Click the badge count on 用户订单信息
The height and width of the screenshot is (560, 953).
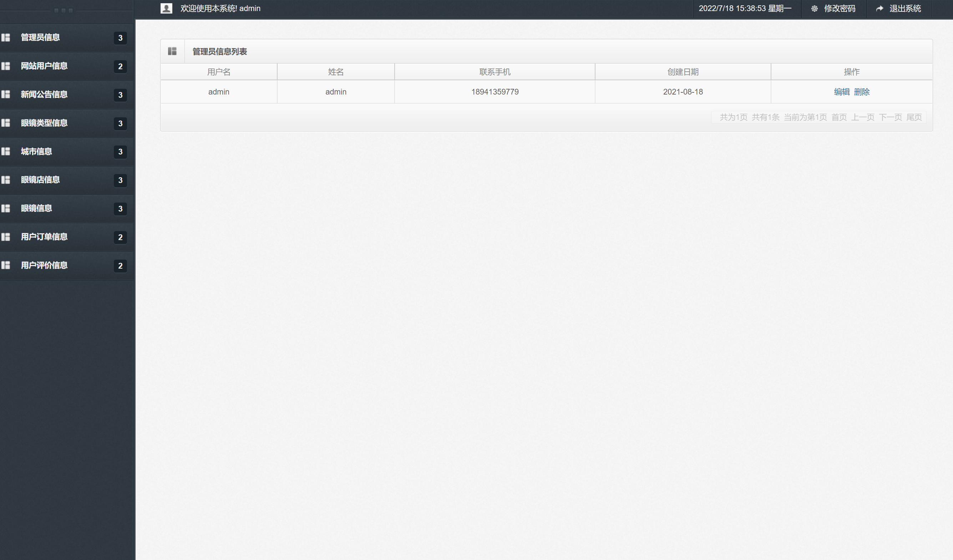(x=120, y=237)
